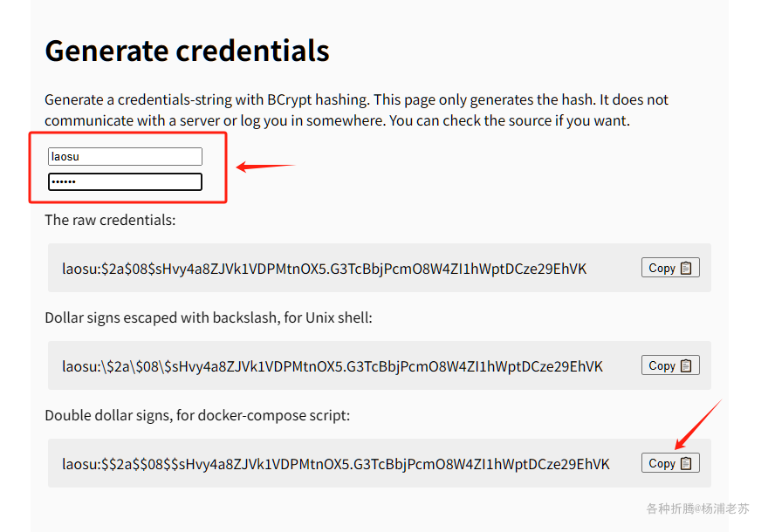Click the Generate credentials heading
768x532 pixels.
[x=187, y=51]
